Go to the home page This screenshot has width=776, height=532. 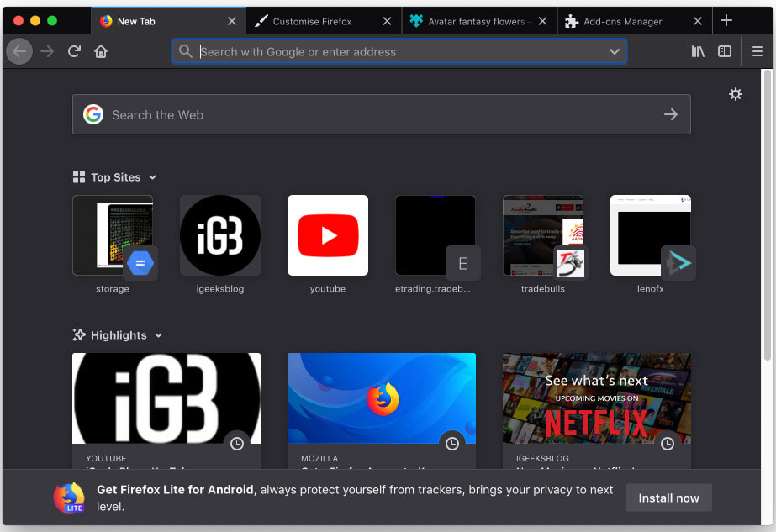pyautogui.click(x=101, y=51)
